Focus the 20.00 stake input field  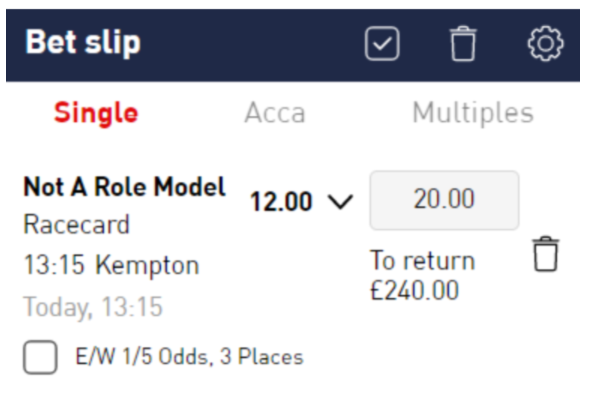point(444,200)
